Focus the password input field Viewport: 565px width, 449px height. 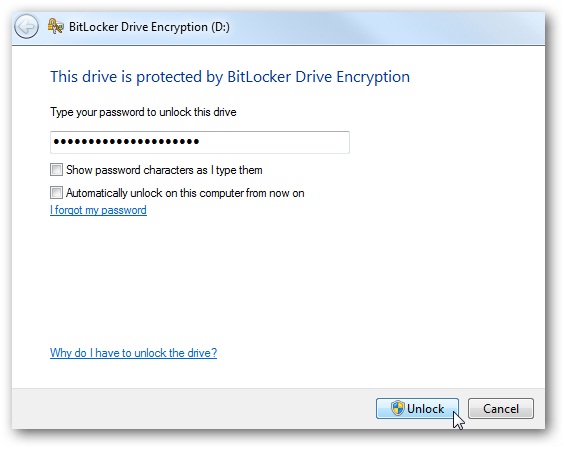pyautogui.click(x=200, y=142)
